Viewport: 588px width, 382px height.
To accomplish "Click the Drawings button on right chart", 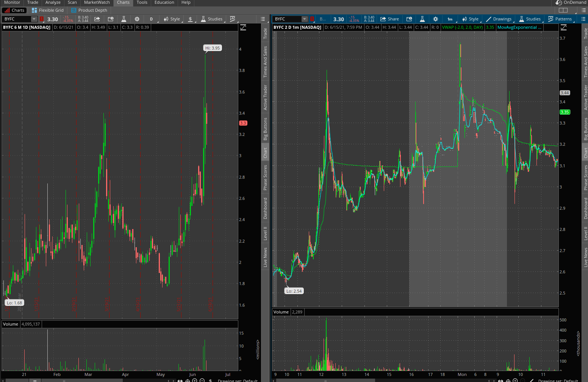I will [499, 19].
